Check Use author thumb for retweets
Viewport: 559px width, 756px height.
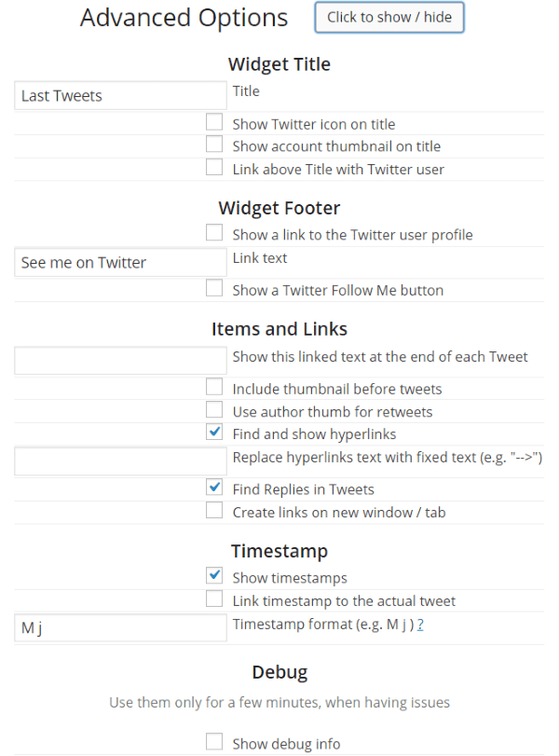pyautogui.click(x=213, y=410)
